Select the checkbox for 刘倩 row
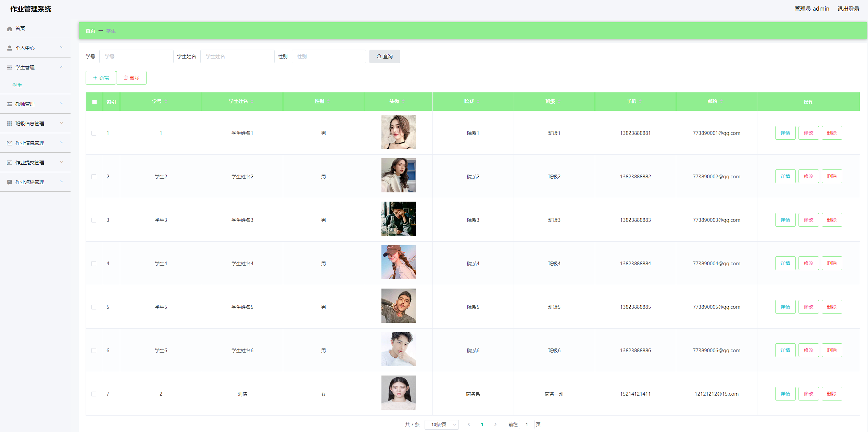This screenshot has height=432, width=868. 94,394
